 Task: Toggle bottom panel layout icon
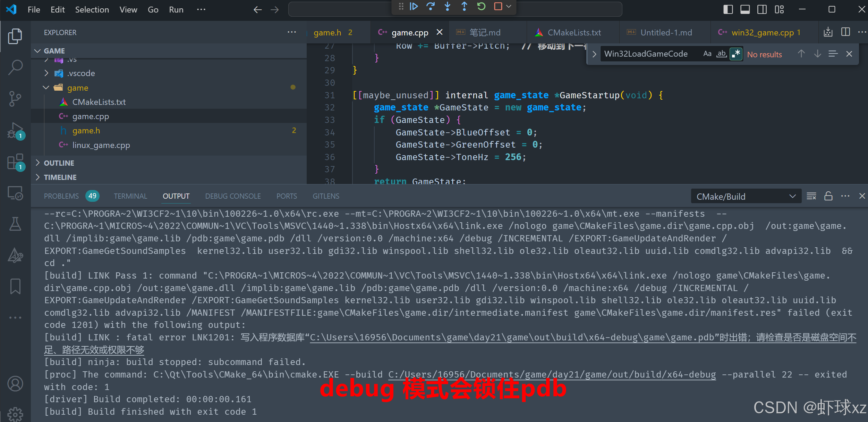click(745, 9)
